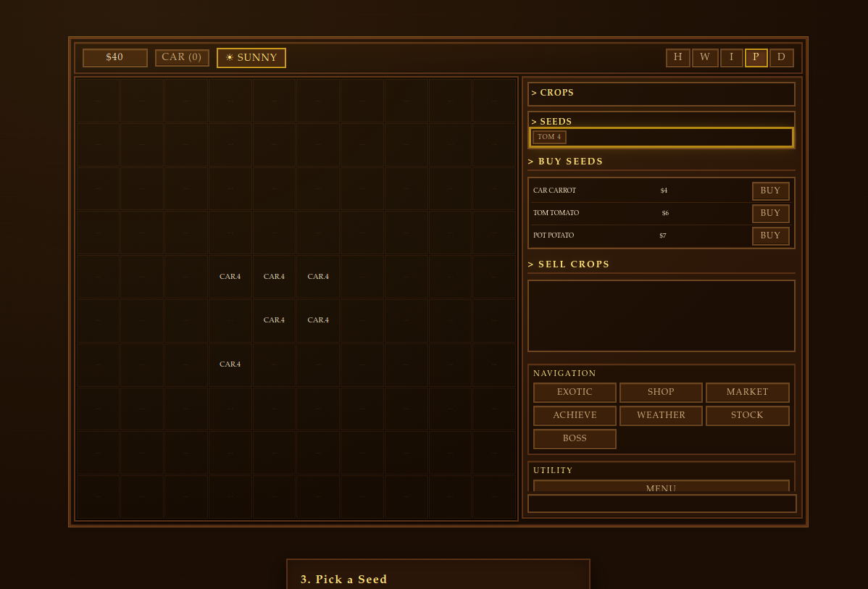Click the TOM TOMATO seed name

coord(556,213)
